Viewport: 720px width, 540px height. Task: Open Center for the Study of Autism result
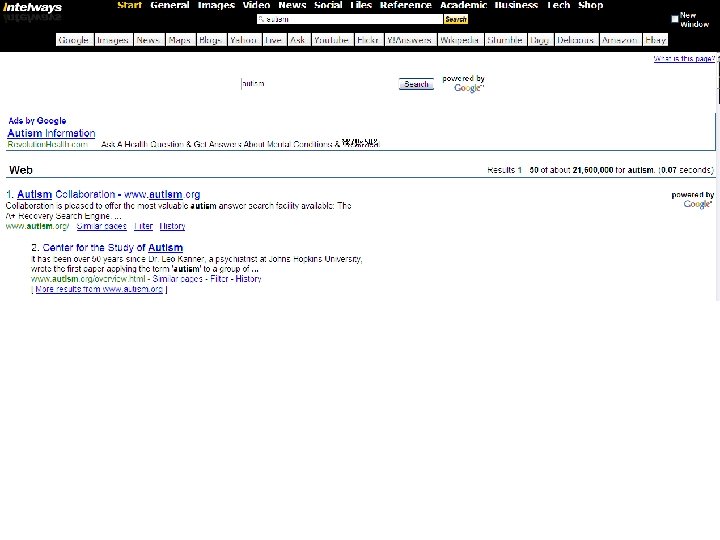(x=112, y=248)
